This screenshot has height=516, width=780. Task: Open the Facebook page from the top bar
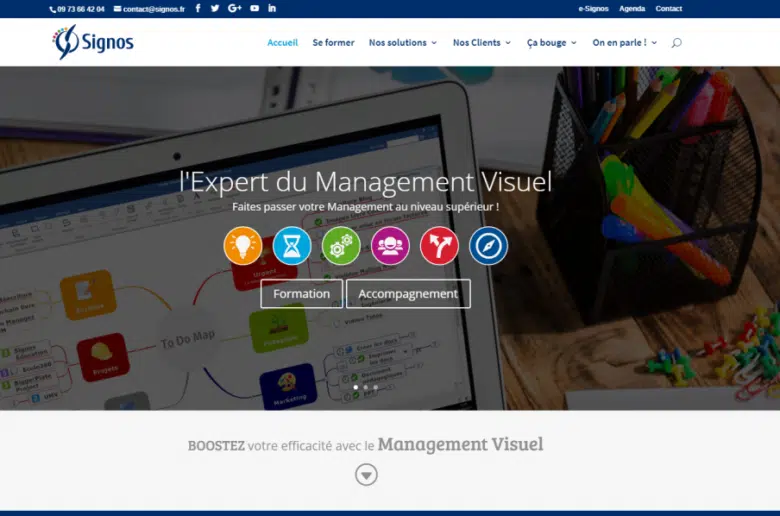(x=197, y=8)
